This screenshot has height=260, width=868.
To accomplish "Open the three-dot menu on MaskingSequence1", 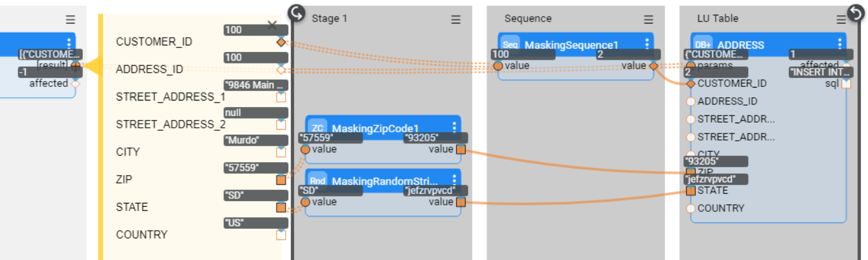I will (x=646, y=44).
